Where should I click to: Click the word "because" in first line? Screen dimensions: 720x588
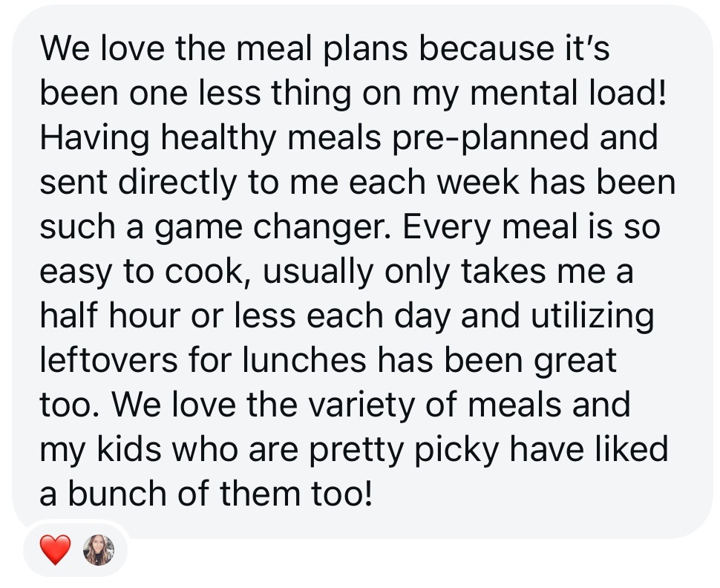[487, 48]
